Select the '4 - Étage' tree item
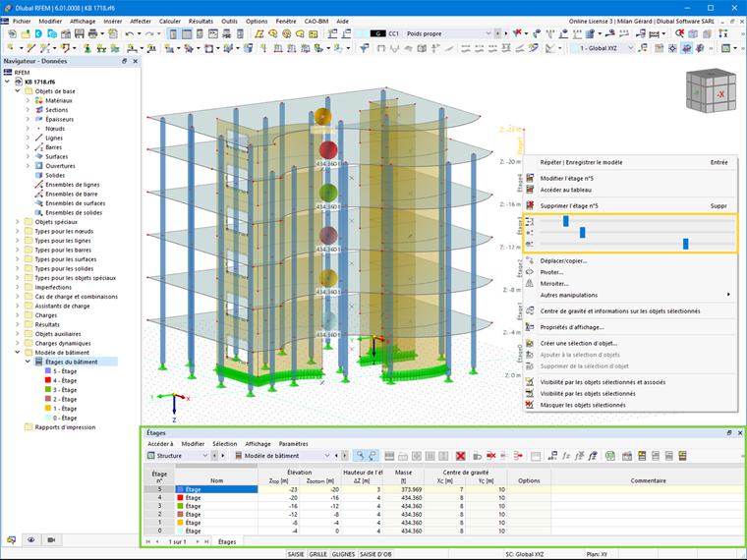This screenshot has width=747, height=560. 65,380
